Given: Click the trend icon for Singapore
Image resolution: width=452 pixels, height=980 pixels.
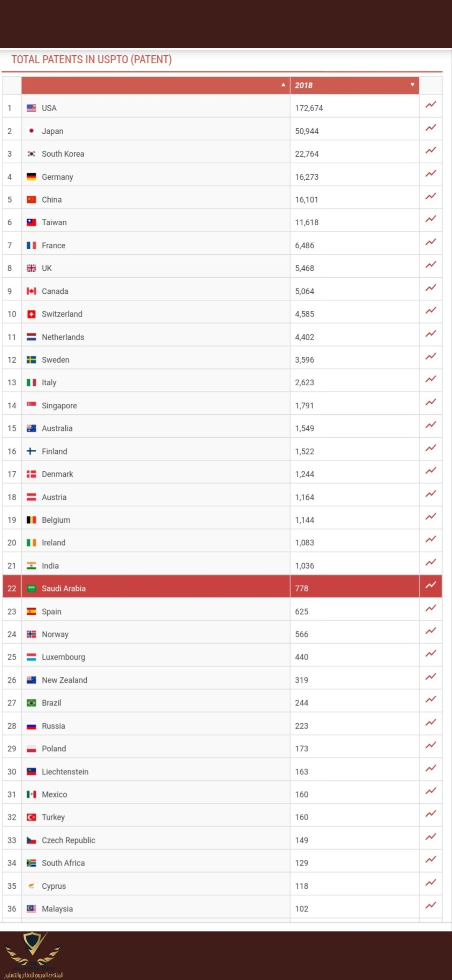Looking at the screenshot, I should click(x=431, y=402).
